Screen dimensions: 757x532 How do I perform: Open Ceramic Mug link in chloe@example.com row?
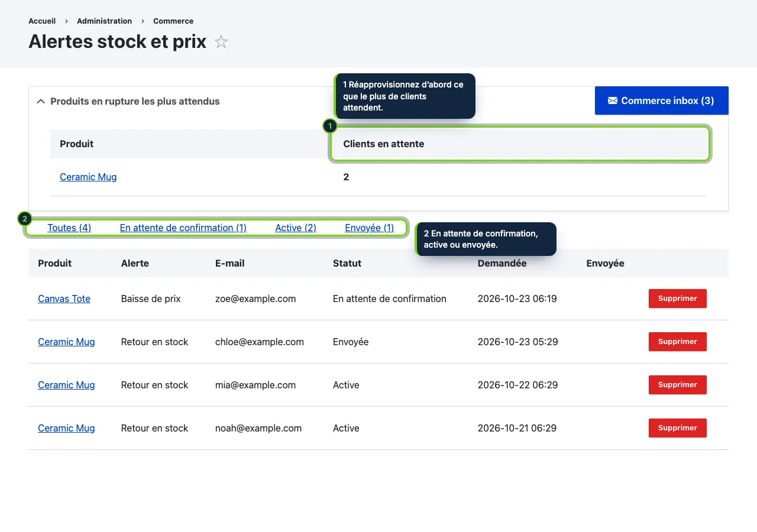66,342
